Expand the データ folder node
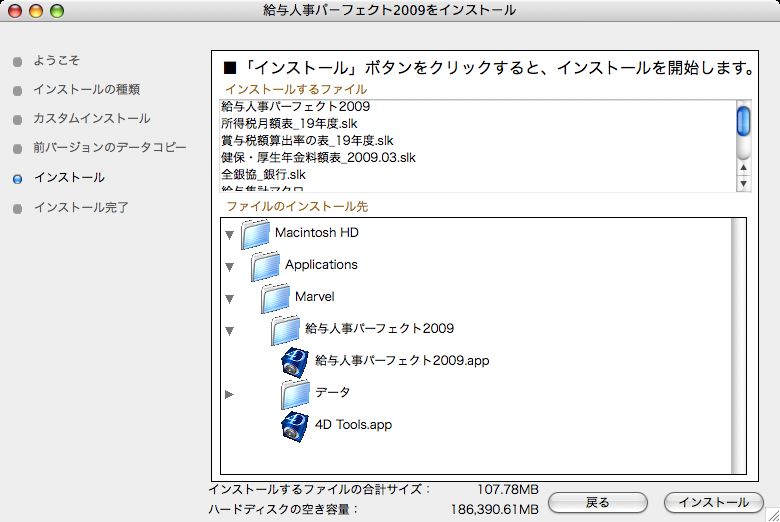 pyautogui.click(x=229, y=395)
